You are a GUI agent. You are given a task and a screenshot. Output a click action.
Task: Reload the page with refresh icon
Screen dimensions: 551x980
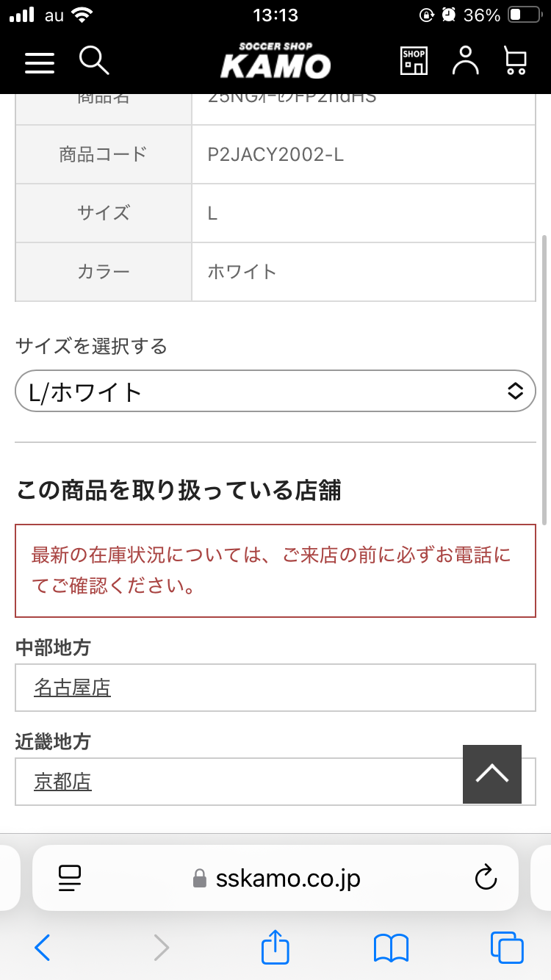pos(486,877)
